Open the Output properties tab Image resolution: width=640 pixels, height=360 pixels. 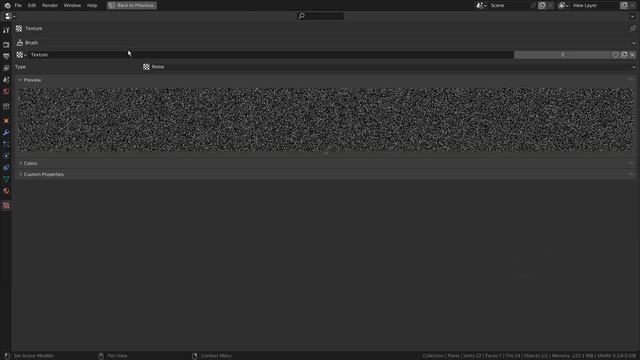[6, 56]
